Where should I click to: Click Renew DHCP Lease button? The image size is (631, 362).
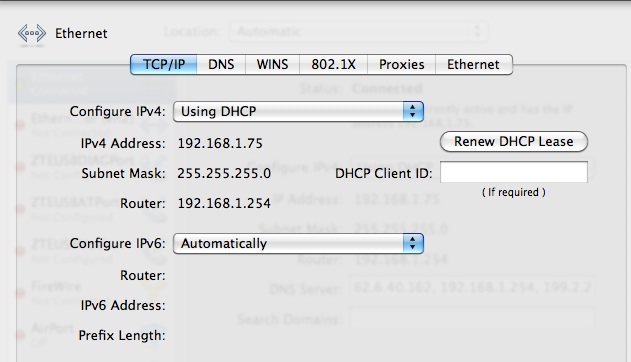point(514,142)
